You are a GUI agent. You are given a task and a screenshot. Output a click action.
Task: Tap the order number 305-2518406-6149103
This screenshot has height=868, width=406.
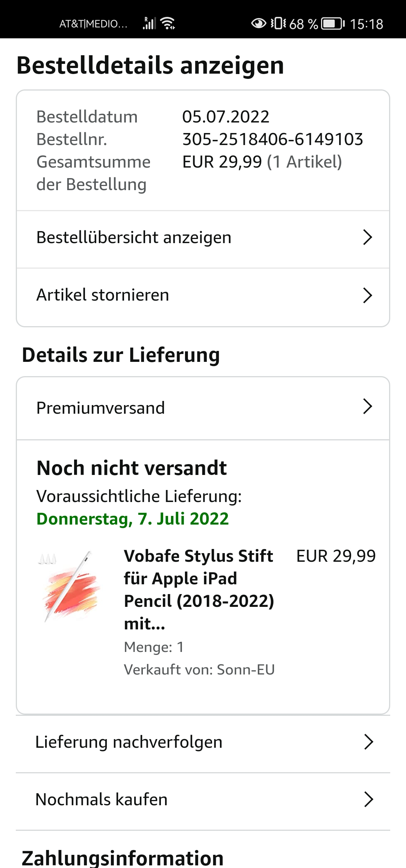[273, 139]
